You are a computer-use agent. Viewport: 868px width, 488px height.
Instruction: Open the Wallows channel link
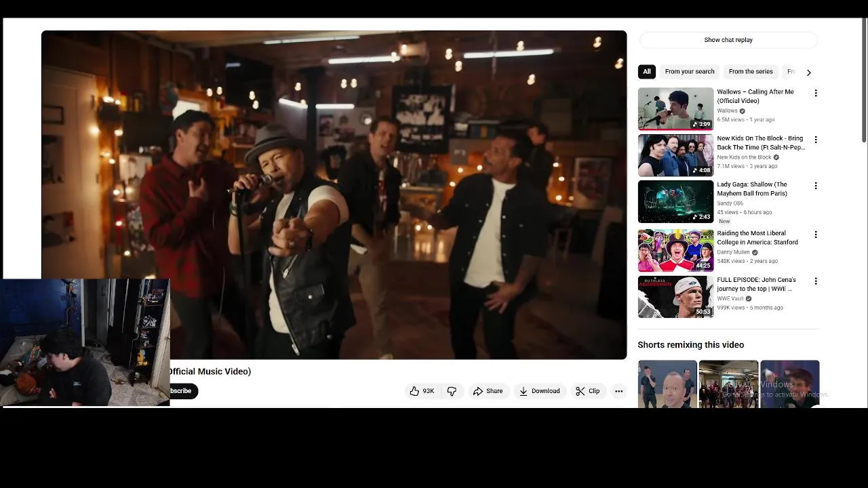click(x=727, y=110)
